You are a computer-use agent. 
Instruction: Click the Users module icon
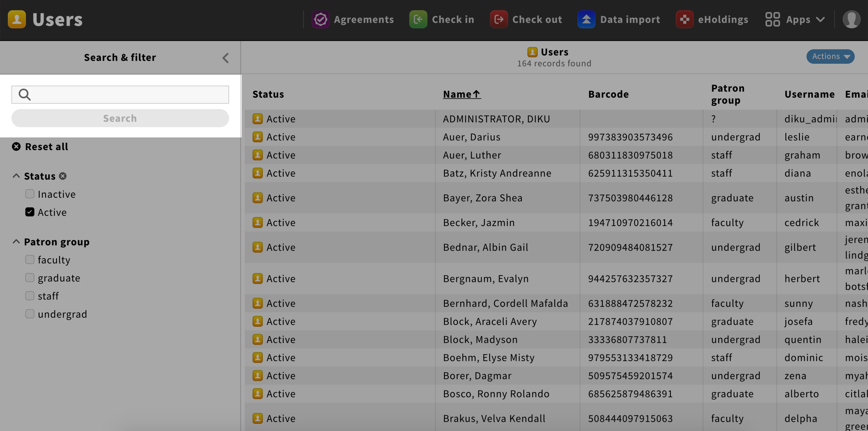(x=17, y=19)
